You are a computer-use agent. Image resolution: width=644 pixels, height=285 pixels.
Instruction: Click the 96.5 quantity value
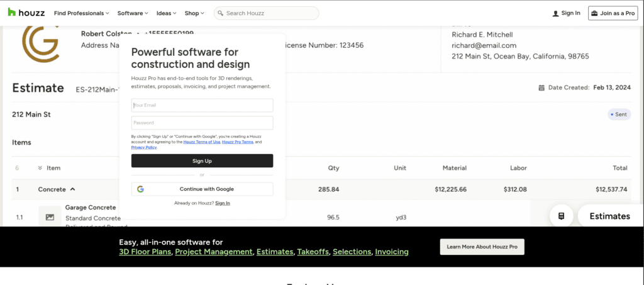coord(333,217)
